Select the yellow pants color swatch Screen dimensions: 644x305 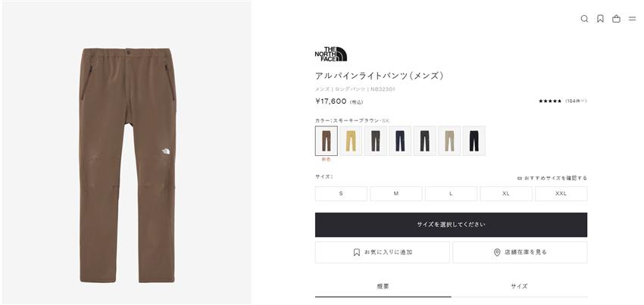(351, 141)
